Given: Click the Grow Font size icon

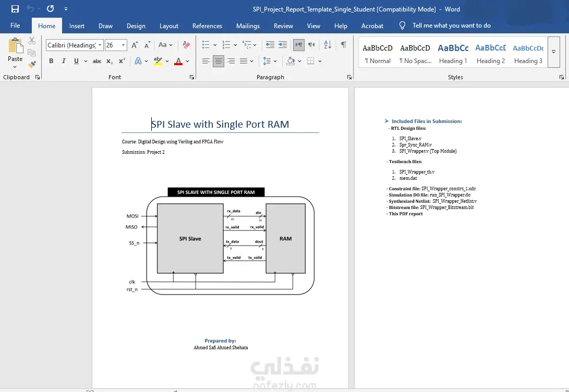Looking at the screenshot, I should click(x=135, y=45).
